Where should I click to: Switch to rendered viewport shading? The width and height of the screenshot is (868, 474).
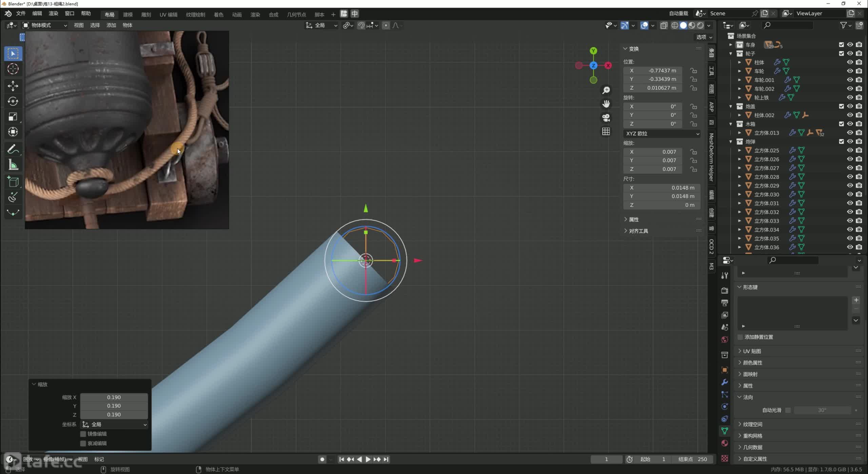click(700, 25)
